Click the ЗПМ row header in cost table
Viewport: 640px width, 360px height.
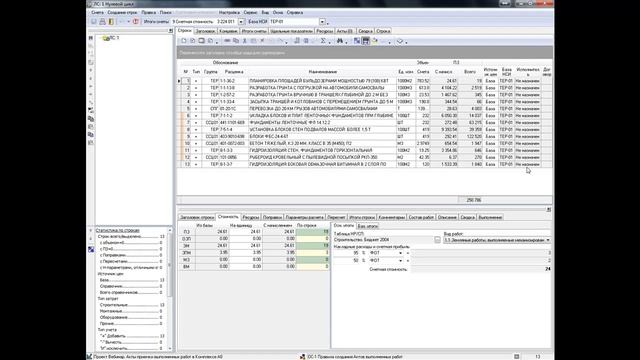click(x=187, y=253)
